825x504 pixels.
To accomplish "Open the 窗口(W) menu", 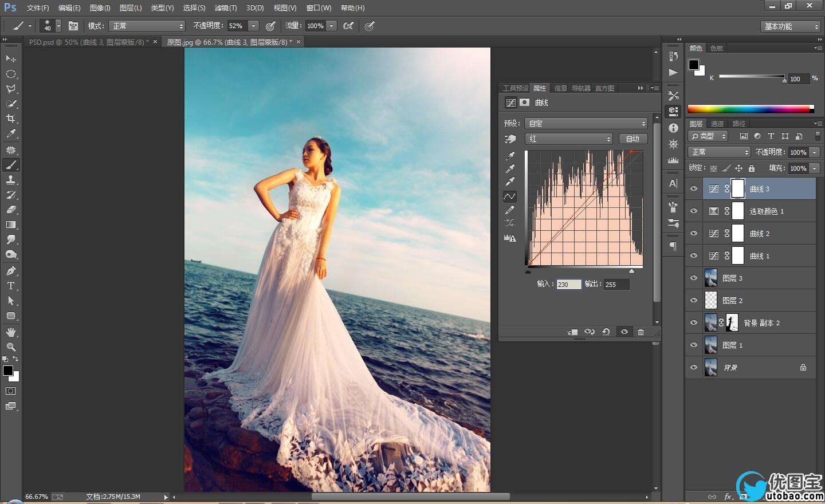I will click(x=319, y=8).
